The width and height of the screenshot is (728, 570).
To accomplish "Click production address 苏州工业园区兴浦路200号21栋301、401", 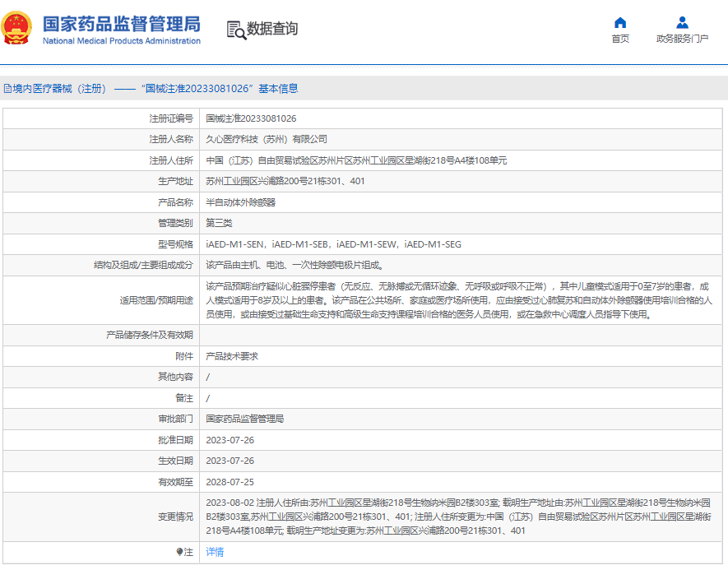I will coord(285,181).
